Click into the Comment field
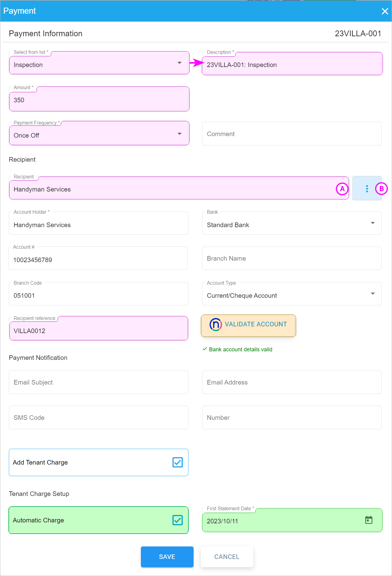Screen dimensions: 392x576 292,134
